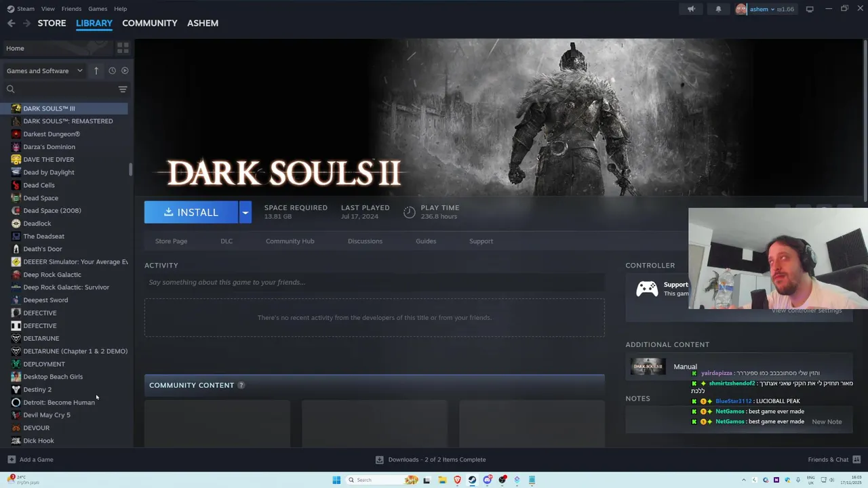Image resolution: width=868 pixels, height=488 pixels.
Task: Open Brave browser from the taskbar
Action: click(457, 480)
